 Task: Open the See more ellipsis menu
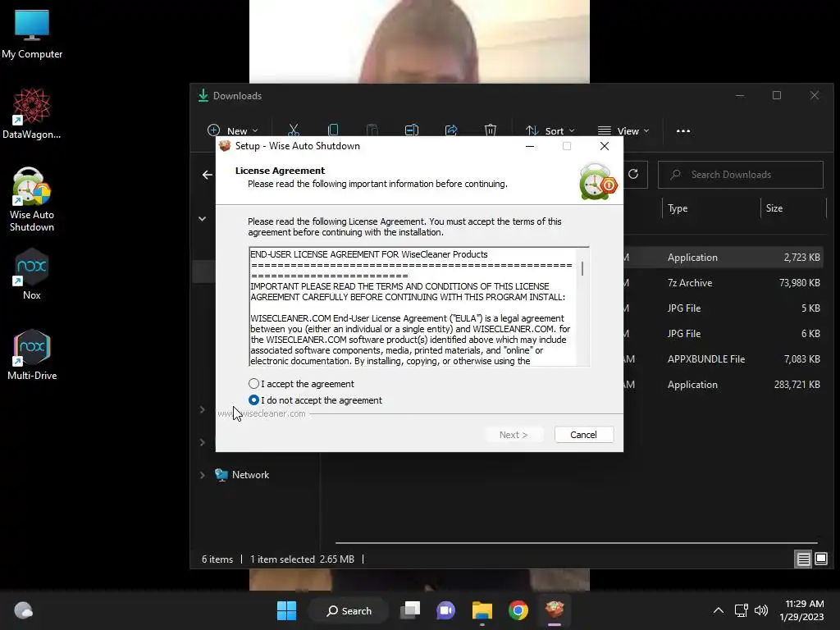click(x=683, y=130)
